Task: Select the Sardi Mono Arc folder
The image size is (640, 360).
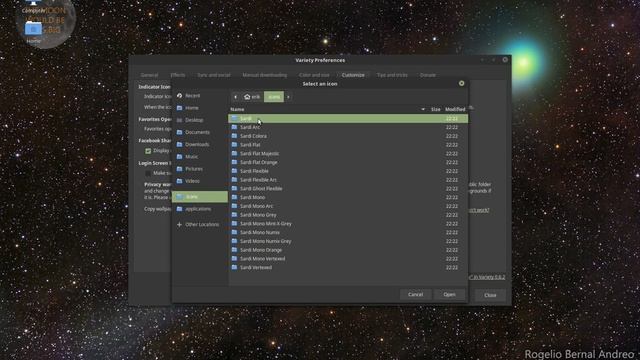Action: [348, 206]
